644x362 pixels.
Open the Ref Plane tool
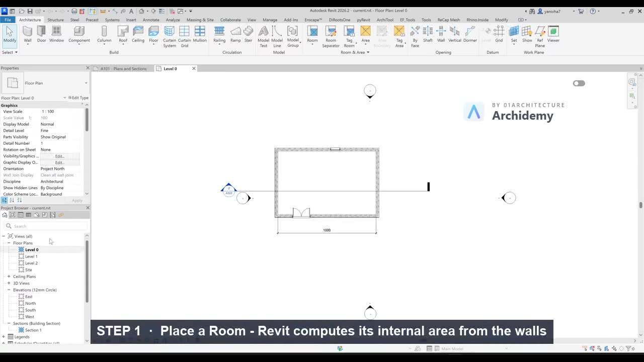(x=540, y=37)
